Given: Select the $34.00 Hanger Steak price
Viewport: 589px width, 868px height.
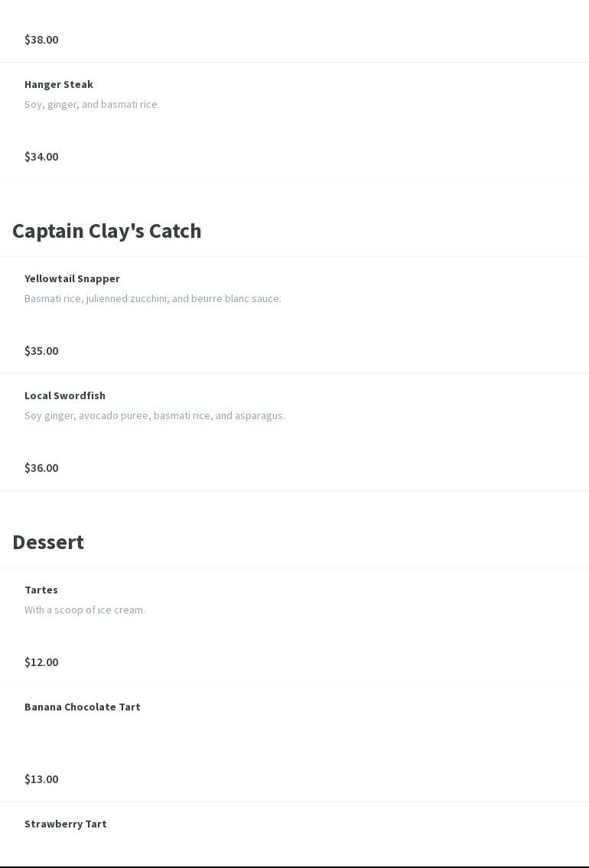Looking at the screenshot, I should (41, 157).
